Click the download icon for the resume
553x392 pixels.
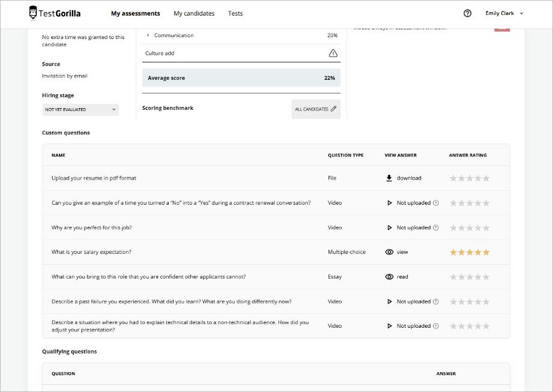(389, 178)
